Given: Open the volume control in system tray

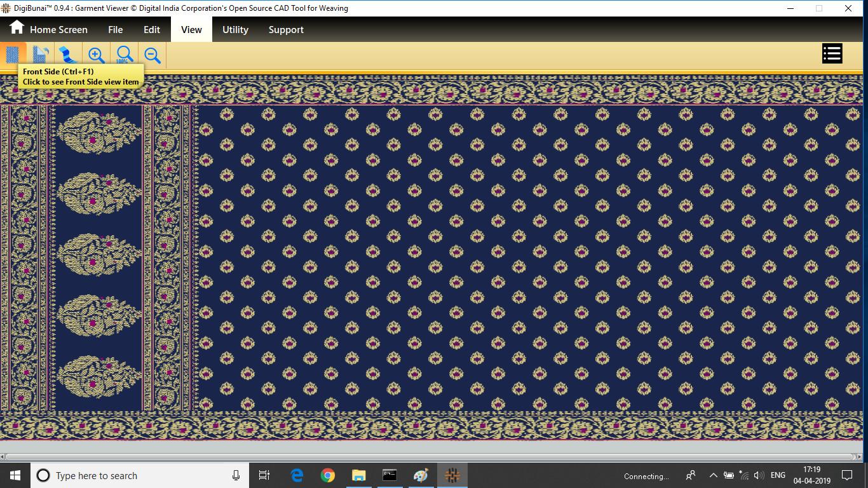Looking at the screenshot, I should tap(759, 475).
